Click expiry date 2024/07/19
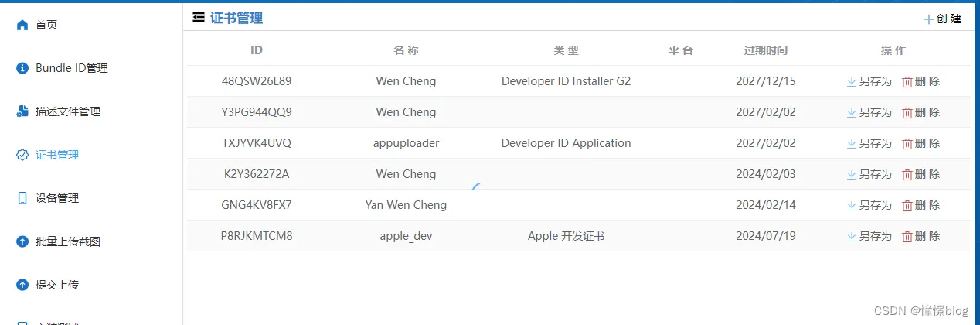This screenshot has width=980, height=325. [766, 236]
